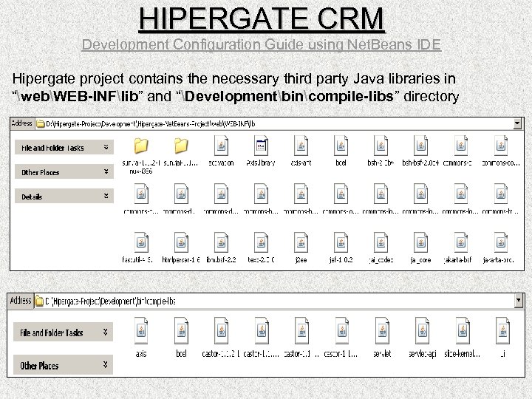532x399 pixels.
Task: Select the servlet jar file
Action: pos(382,330)
